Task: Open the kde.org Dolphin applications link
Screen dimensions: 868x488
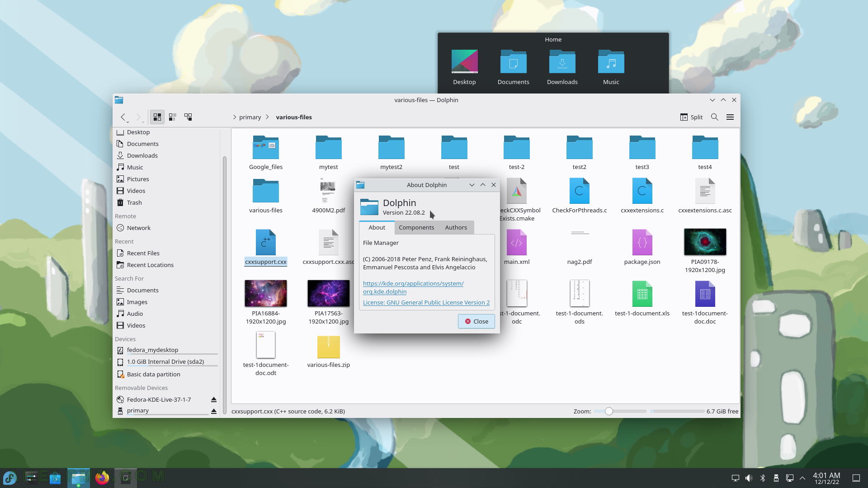Action: 413,287
